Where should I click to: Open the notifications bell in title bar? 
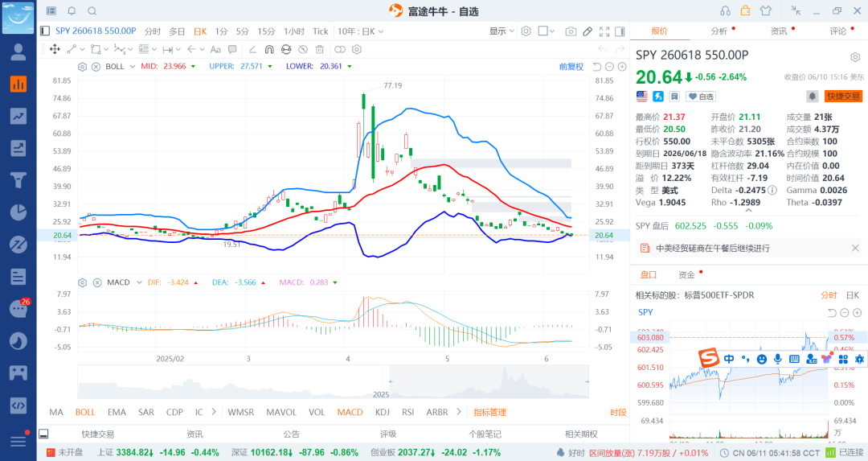pyautogui.click(x=72, y=11)
